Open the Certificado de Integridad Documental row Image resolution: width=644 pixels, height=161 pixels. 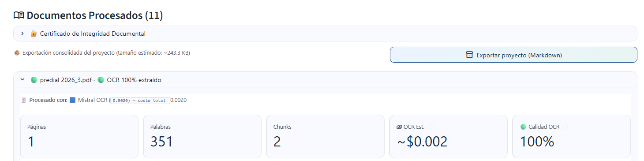(325, 34)
